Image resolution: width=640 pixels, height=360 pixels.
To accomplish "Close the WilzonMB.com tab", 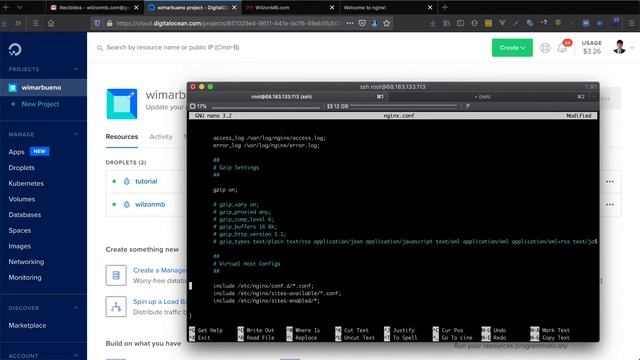I will coord(332,7).
